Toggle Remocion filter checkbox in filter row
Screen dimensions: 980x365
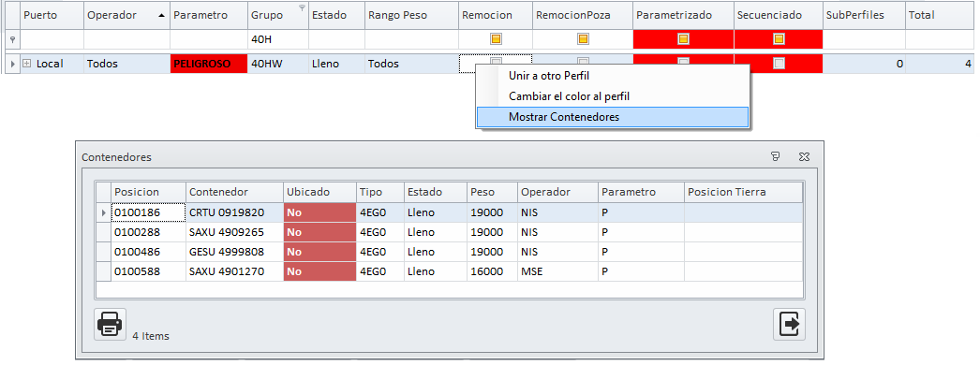pos(496,39)
